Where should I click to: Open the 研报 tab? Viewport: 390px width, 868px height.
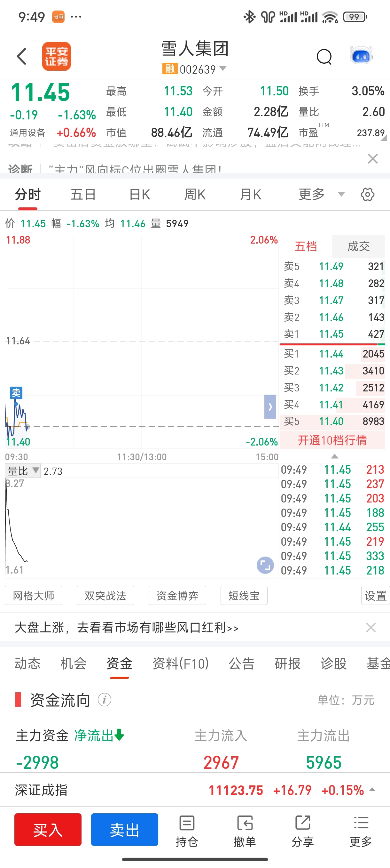287,663
